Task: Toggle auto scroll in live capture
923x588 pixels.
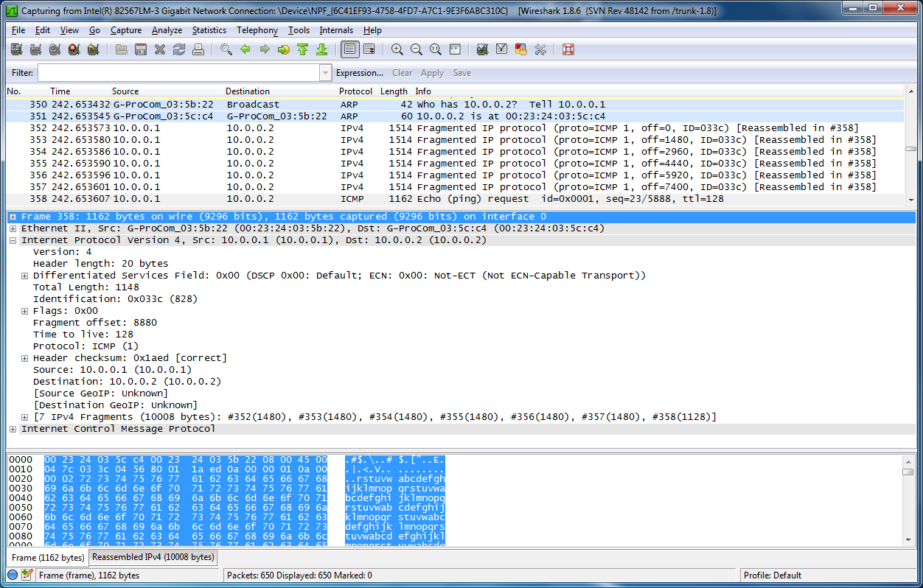Action: tap(369, 49)
